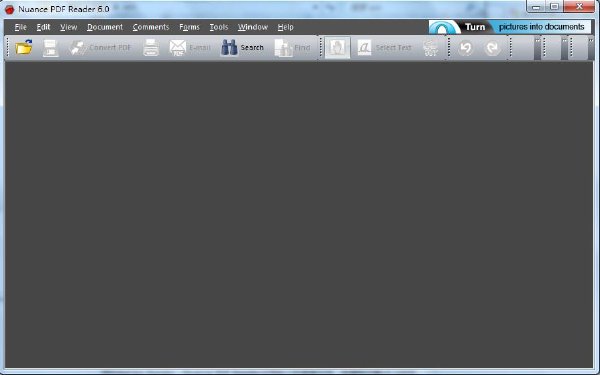Open Search with the binoculars icon
The width and height of the screenshot is (600, 375).
[x=242, y=48]
